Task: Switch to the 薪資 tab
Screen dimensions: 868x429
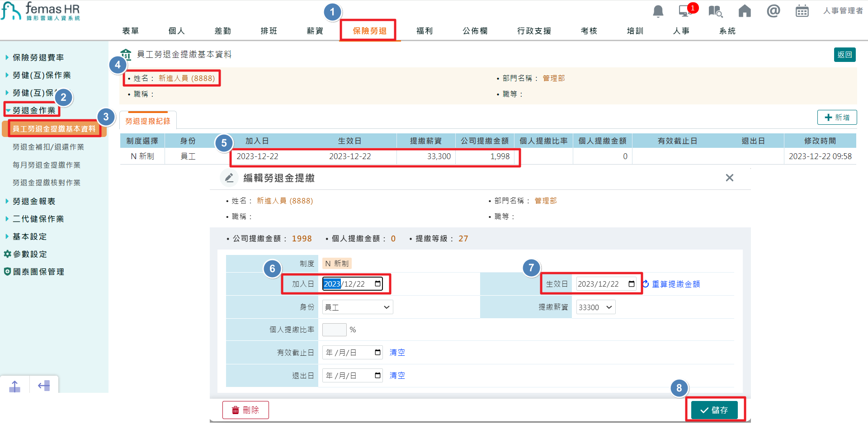Action: tap(315, 31)
